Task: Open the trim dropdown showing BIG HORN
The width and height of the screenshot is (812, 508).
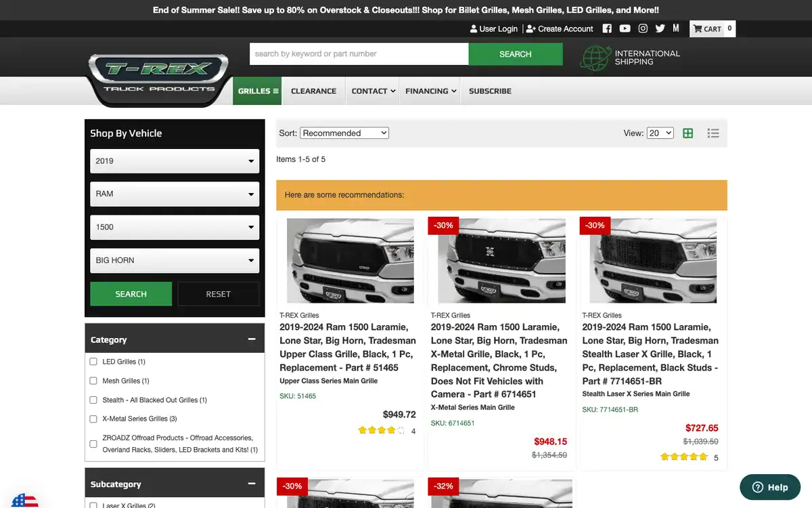Action: click(x=175, y=260)
